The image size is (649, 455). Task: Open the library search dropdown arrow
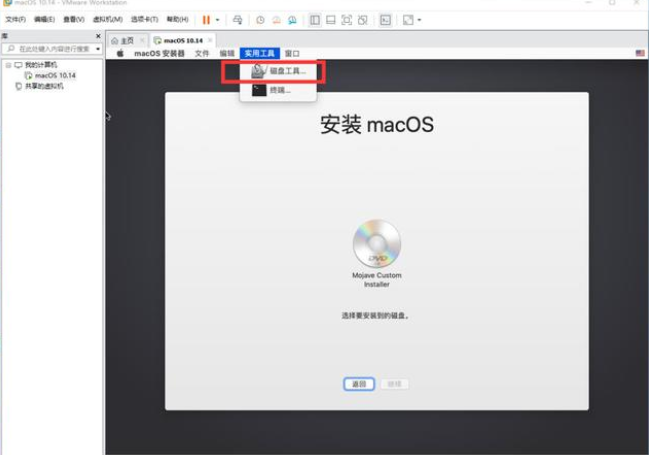tap(98, 49)
